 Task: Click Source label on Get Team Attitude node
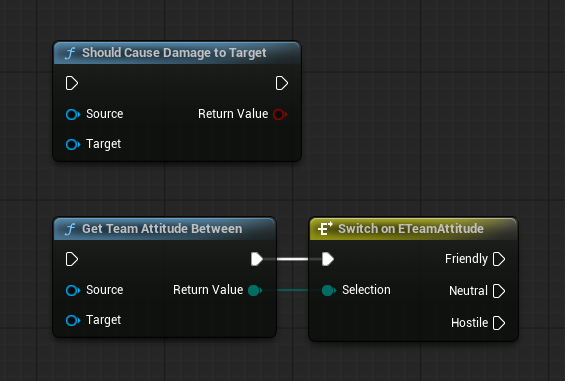click(x=104, y=290)
